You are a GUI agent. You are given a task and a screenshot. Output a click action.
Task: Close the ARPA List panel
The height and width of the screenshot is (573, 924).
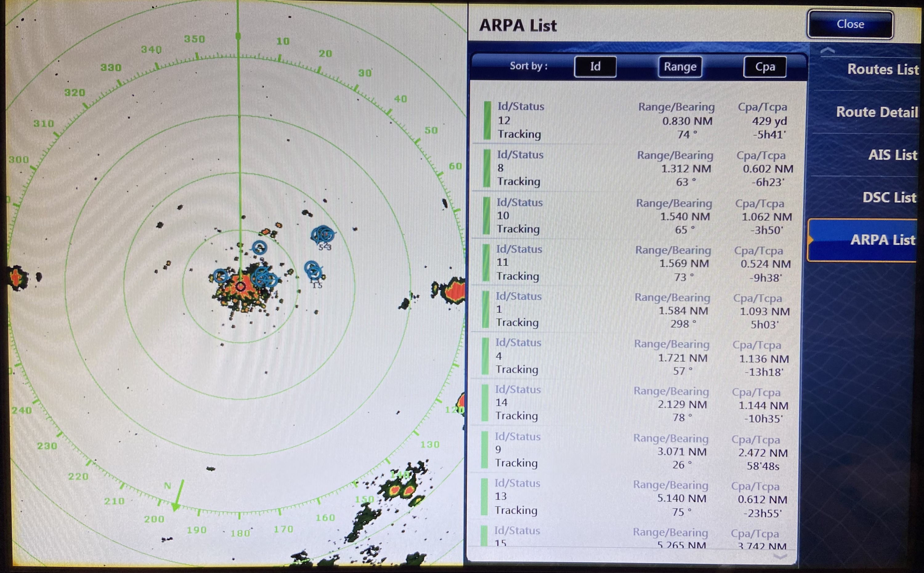(850, 24)
